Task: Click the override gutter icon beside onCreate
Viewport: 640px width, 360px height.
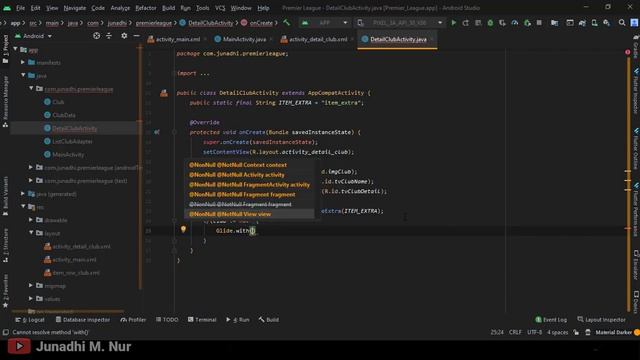Action: click(x=157, y=132)
